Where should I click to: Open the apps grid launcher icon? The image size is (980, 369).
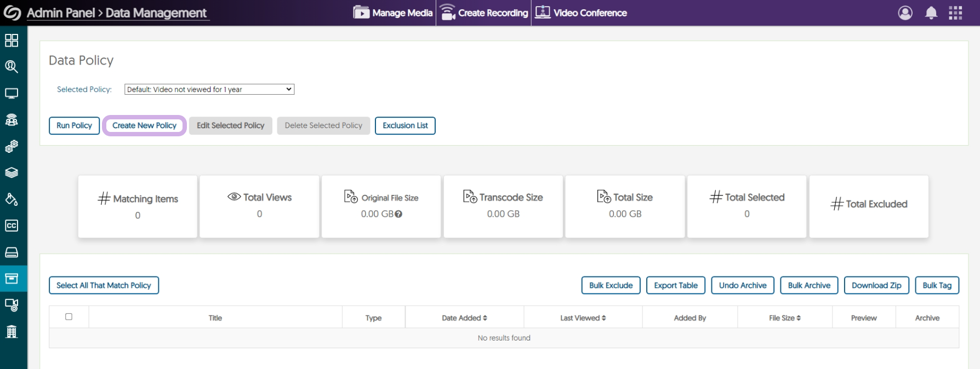tap(955, 13)
